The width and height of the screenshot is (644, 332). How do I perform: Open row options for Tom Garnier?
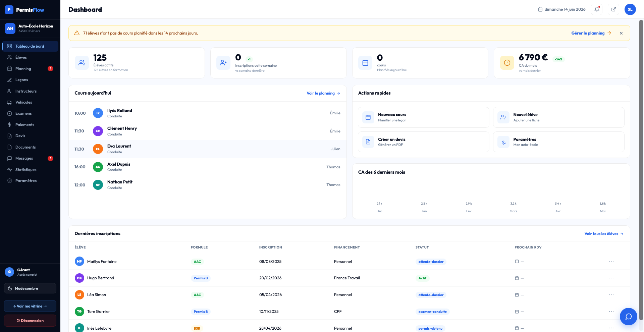611,312
